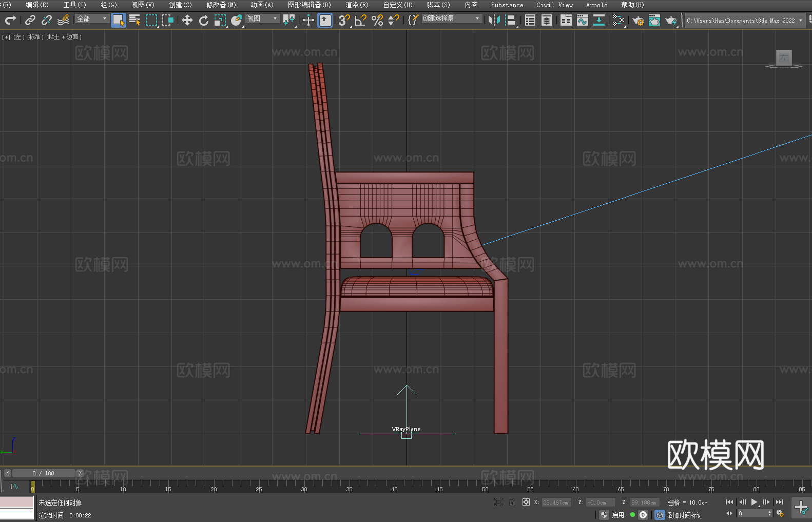Open Mini Curve Editor icon on trackbar
812x522 pixels.
click(14, 486)
